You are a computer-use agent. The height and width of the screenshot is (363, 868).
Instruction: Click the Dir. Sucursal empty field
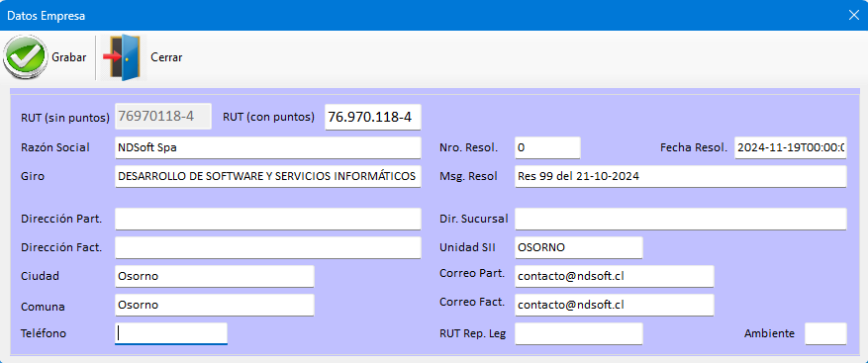tap(680, 220)
